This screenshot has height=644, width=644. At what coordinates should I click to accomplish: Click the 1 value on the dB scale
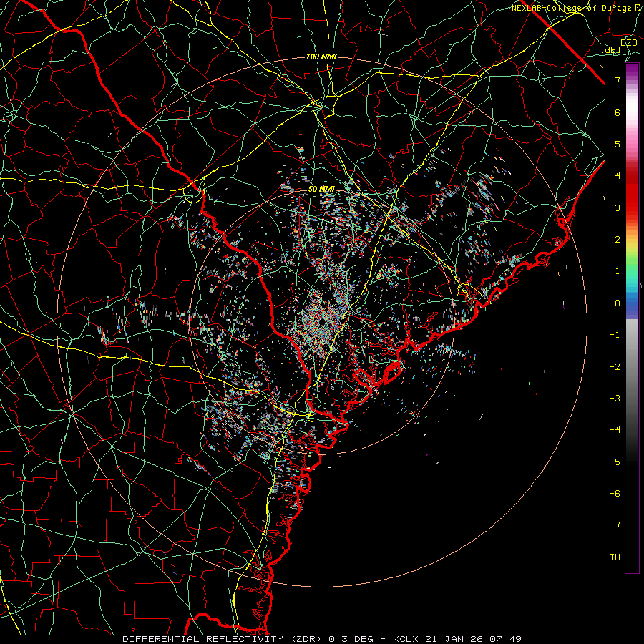point(618,271)
